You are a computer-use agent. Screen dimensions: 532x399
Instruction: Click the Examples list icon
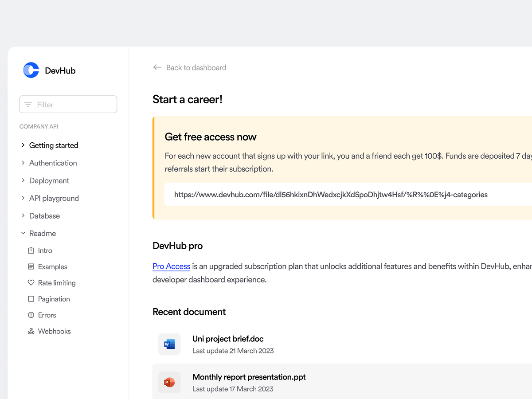31,266
